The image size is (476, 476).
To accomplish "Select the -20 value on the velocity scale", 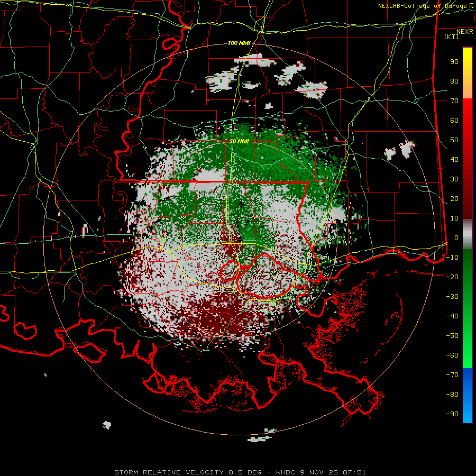I will click(452, 277).
